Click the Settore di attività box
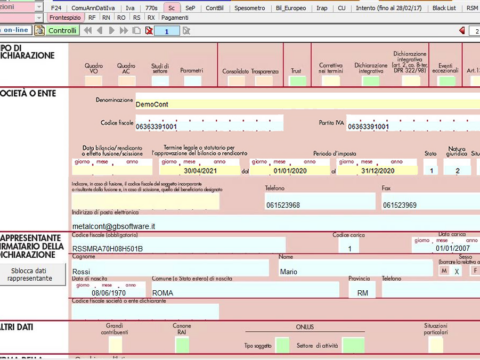This screenshot has width=480, height=360. point(354,345)
